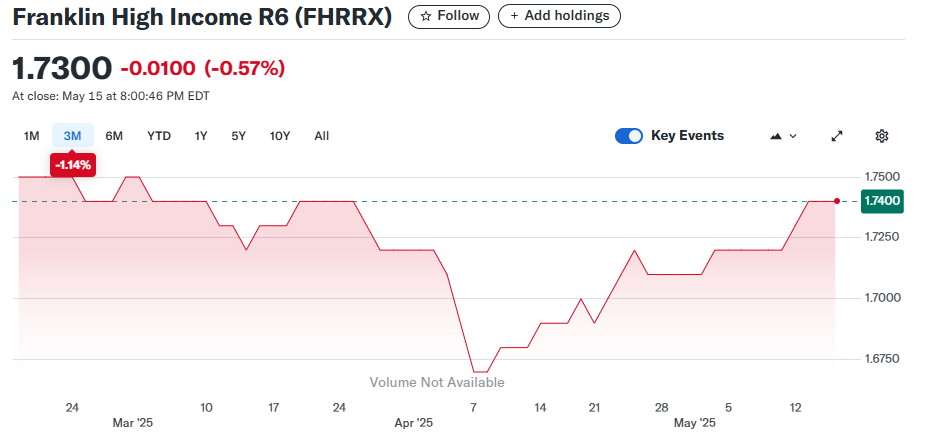
Task: Click the Mar '25 axis label
Action: pyautogui.click(x=133, y=424)
